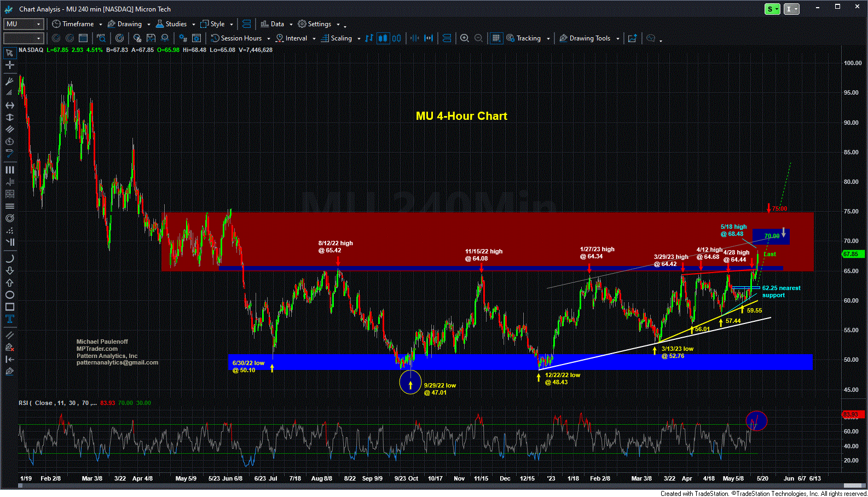Screen dimensions: 868x497
Task: Select the trendline drawing tool
Action: (9, 335)
